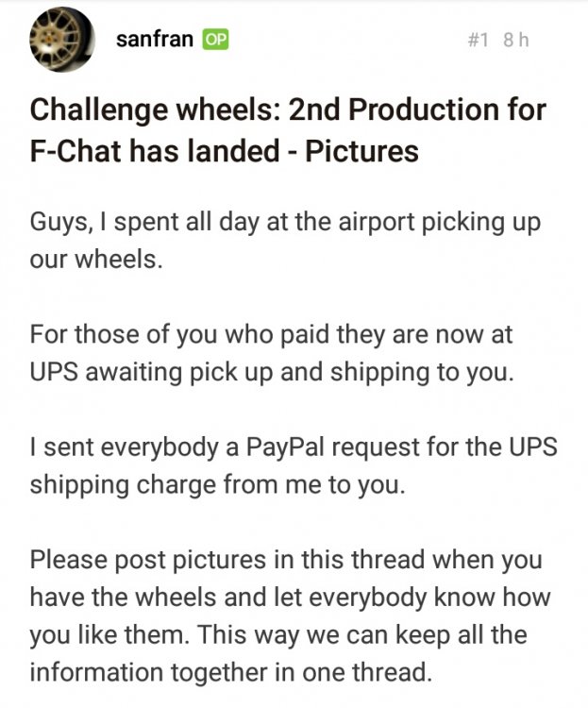
Task: Click the line "UPS awaiting pick up and shipping"
Action: [x=272, y=373]
